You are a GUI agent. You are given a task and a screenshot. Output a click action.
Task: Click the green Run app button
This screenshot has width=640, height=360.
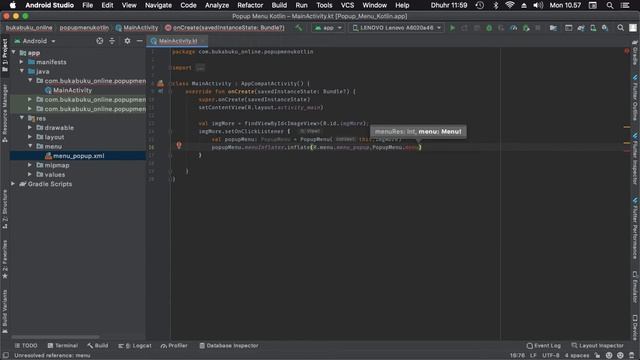(452, 28)
